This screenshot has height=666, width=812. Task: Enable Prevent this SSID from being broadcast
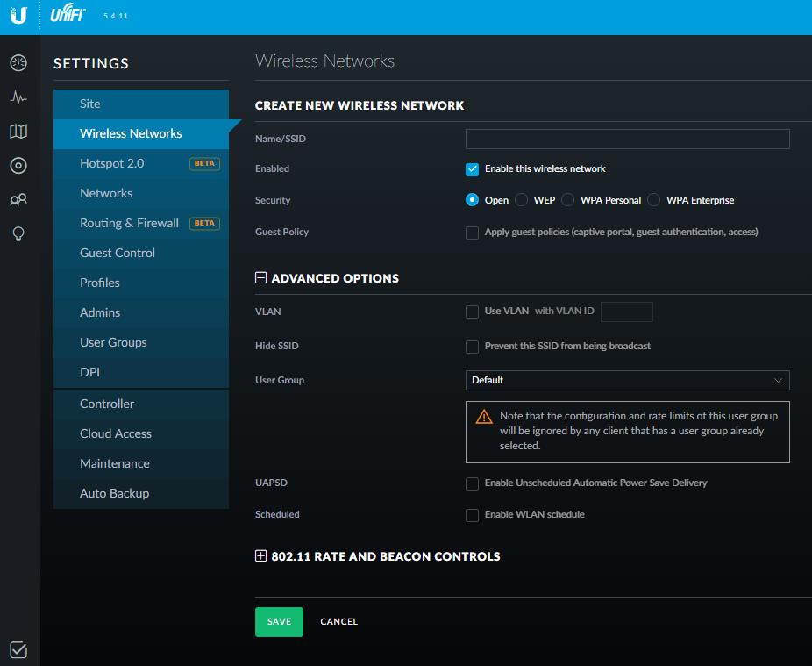(x=472, y=347)
